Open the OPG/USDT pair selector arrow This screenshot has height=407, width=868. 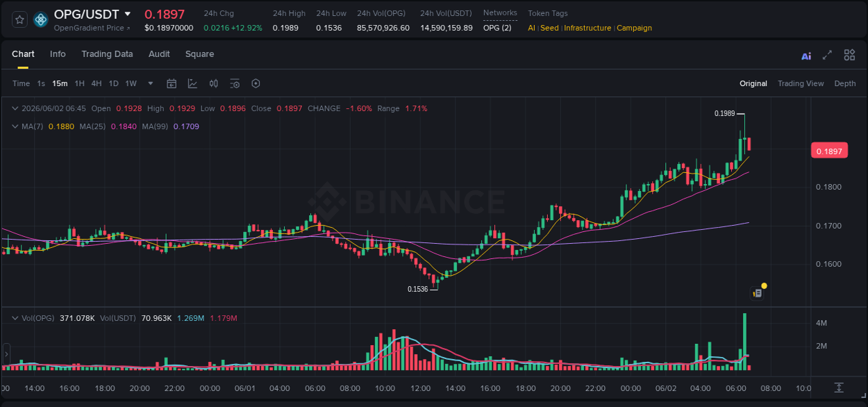click(128, 14)
